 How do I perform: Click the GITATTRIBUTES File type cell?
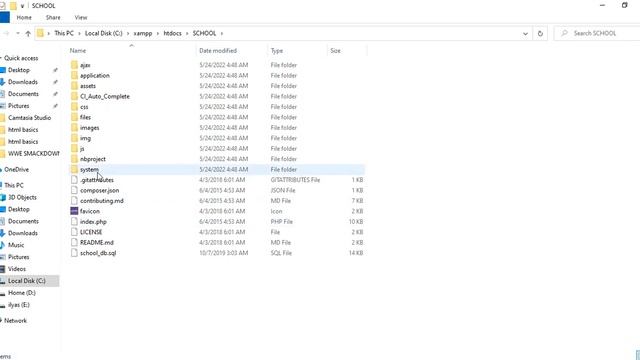pyautogui.click(x=295, y=180)
